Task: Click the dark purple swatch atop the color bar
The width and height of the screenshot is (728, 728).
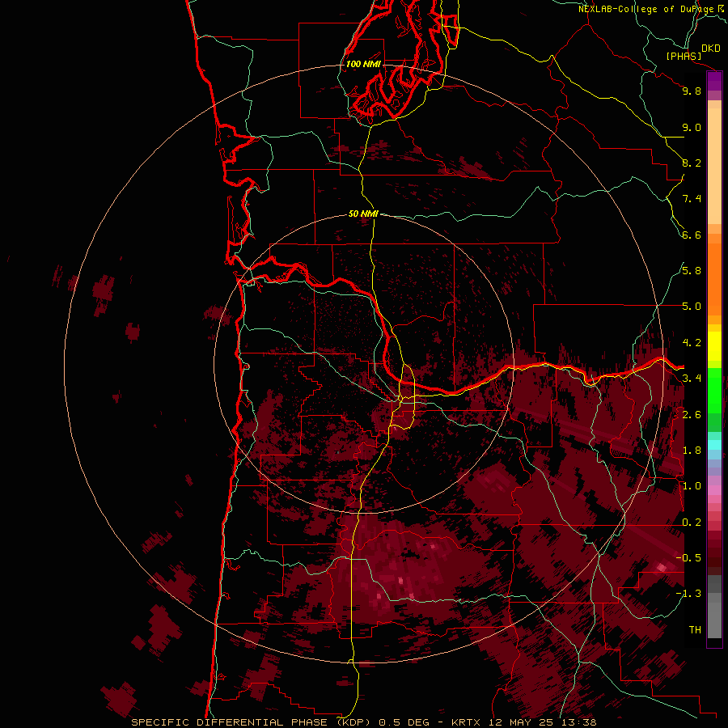Action: [x=714, y=81]
